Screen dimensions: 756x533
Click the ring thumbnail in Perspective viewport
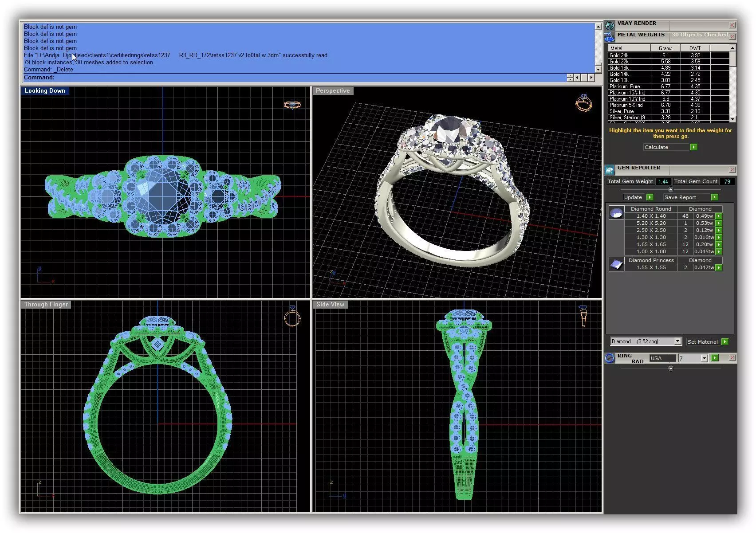pos(583,103)
